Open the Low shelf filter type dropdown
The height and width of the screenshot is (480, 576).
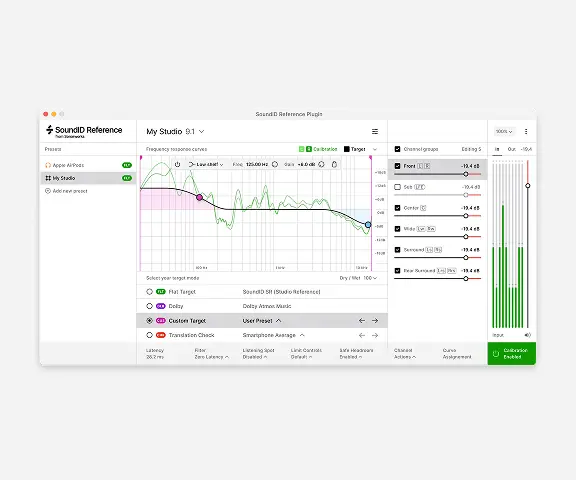coord(206,165)
